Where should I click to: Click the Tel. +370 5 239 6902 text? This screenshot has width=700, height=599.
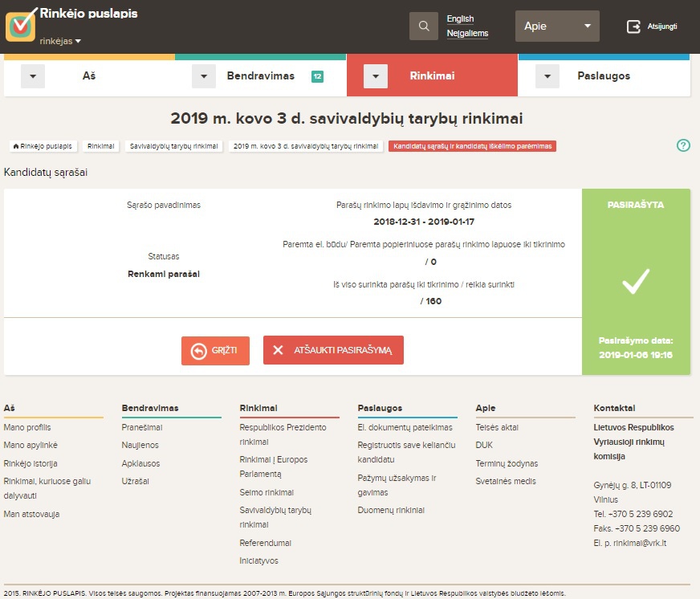[633, 514]
